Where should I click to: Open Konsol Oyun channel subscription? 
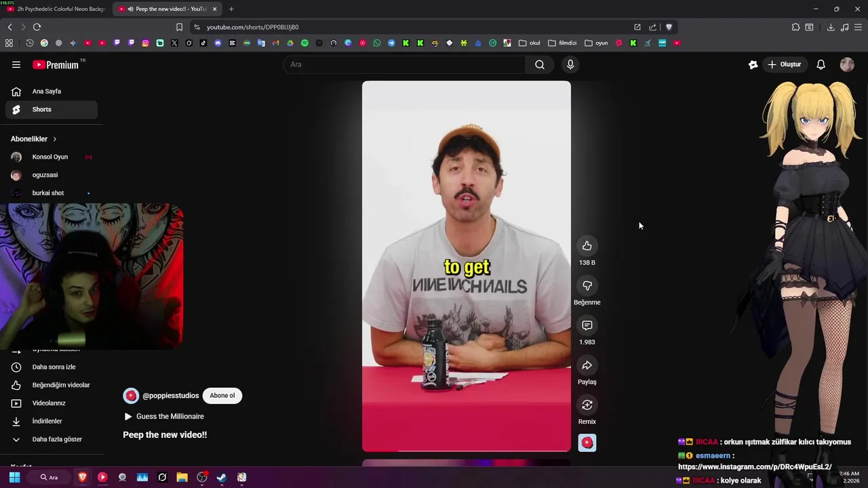(x=52, y=157)
